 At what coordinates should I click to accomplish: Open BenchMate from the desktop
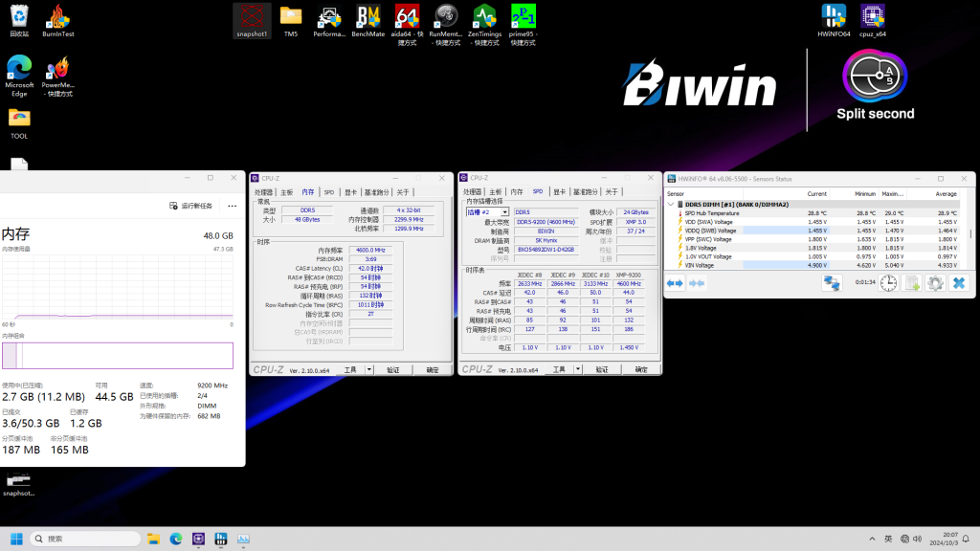coord(368,17)
